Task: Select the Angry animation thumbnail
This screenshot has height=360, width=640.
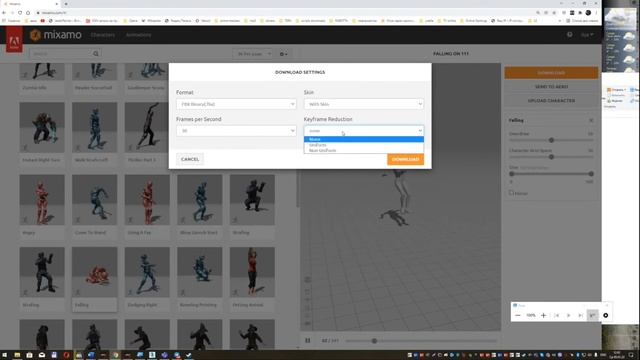Action: pos(42,200)
